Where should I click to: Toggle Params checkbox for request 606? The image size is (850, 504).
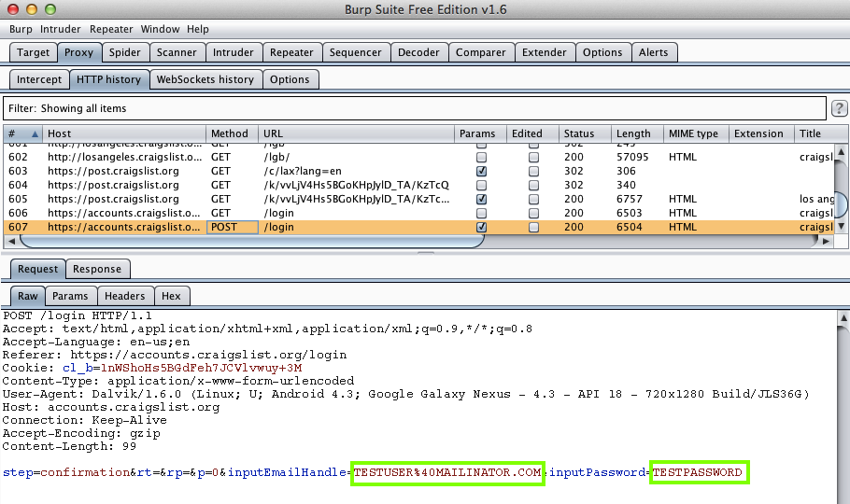(481, 213)
